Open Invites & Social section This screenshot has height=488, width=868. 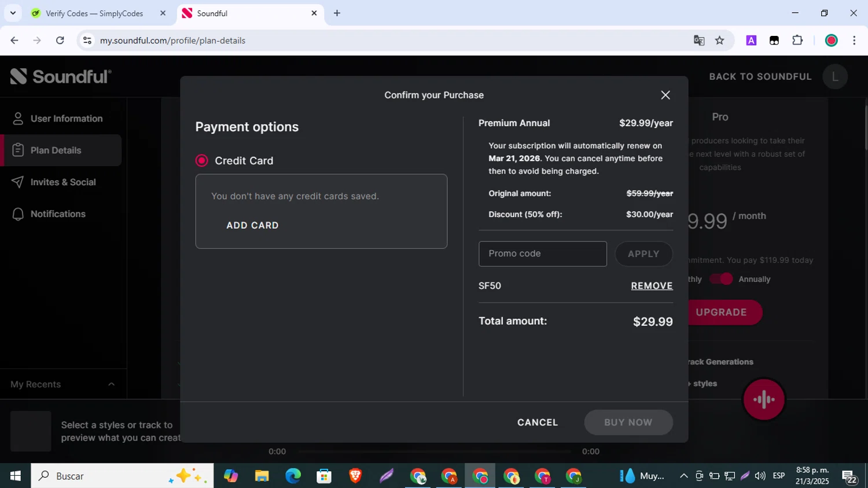(61, 182)
